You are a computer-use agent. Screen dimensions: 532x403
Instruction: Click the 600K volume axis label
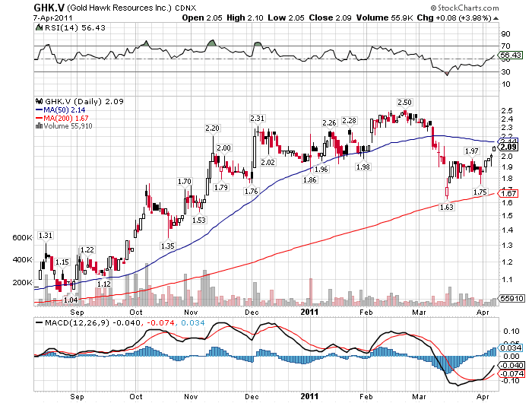[22, 238]
